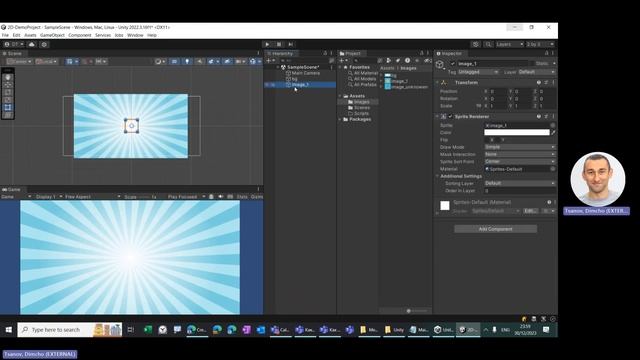Toggle 2D view mode in Scene toolbar
The height and width of the screenshot is (360, 640).
(x=174, y=61)
